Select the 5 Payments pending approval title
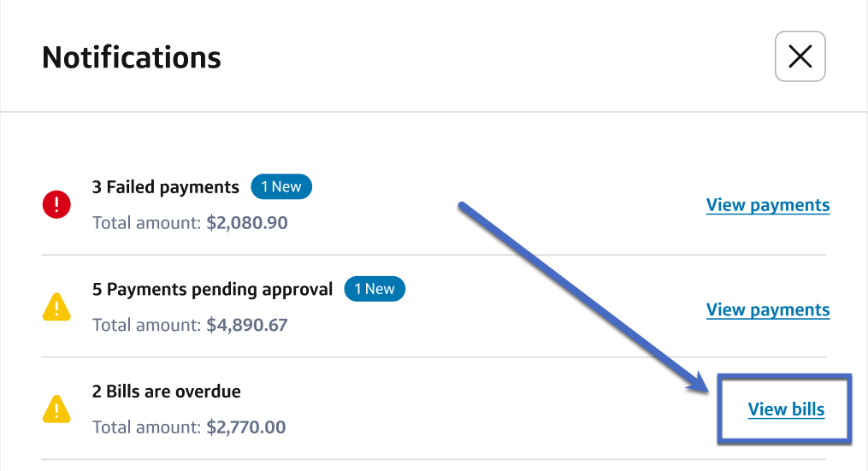The image size is (868, 471). click(212, 289)
